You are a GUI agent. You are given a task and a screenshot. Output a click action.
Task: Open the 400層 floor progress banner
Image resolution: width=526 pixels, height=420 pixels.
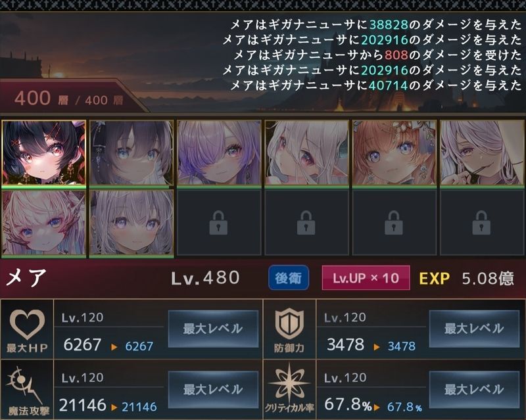point(69,99)
